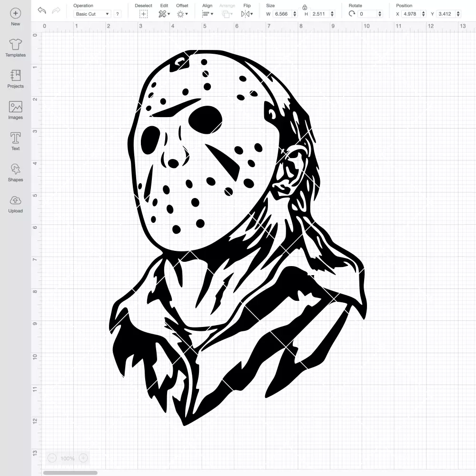Open the Arrange tool icon

(226, 14)
